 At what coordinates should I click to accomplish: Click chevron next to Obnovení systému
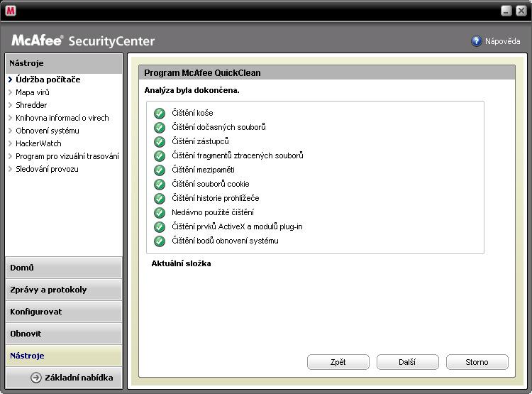pos(10,131)
